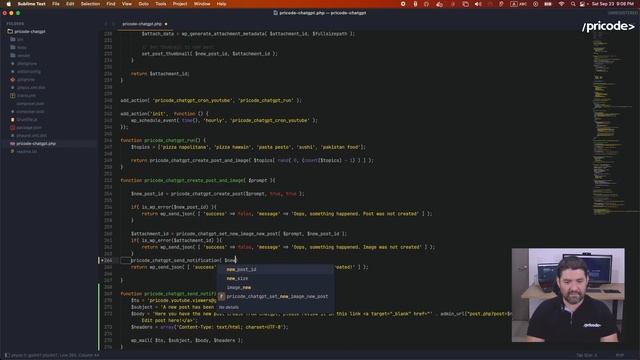Click tab navigation back arrow
Screen dimensions: 640x360
click(106, 24)
